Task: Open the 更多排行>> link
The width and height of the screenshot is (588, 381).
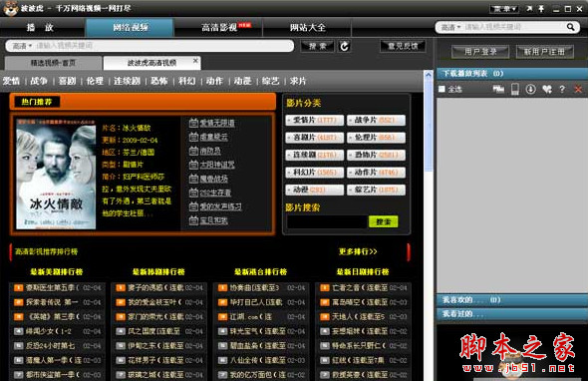Action: pos(358,251)
